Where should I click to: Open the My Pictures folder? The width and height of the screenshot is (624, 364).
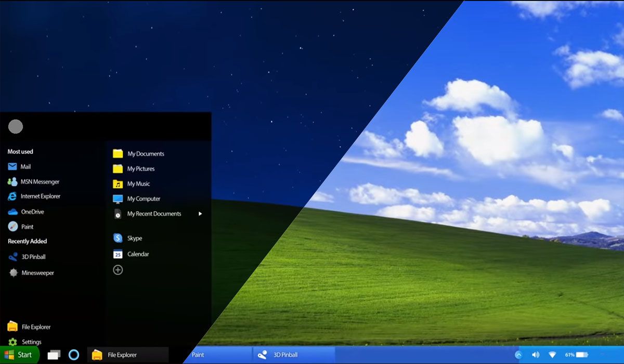click(x=134, y=169)
